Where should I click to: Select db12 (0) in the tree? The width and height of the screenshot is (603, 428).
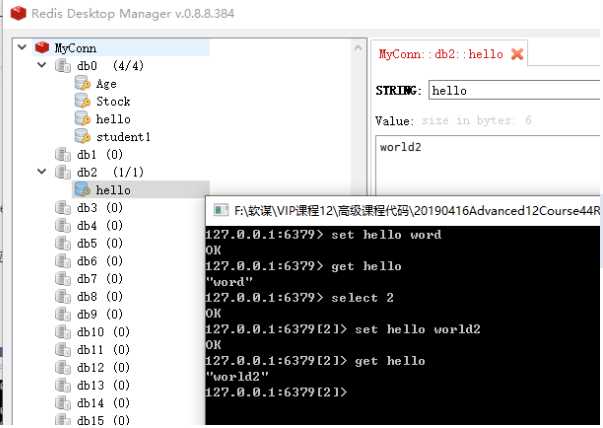[103, 367]
